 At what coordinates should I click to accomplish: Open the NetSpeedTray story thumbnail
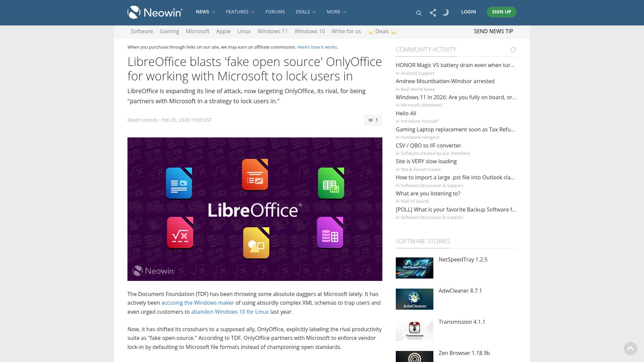pyautogui.click(x=415, y=268)
